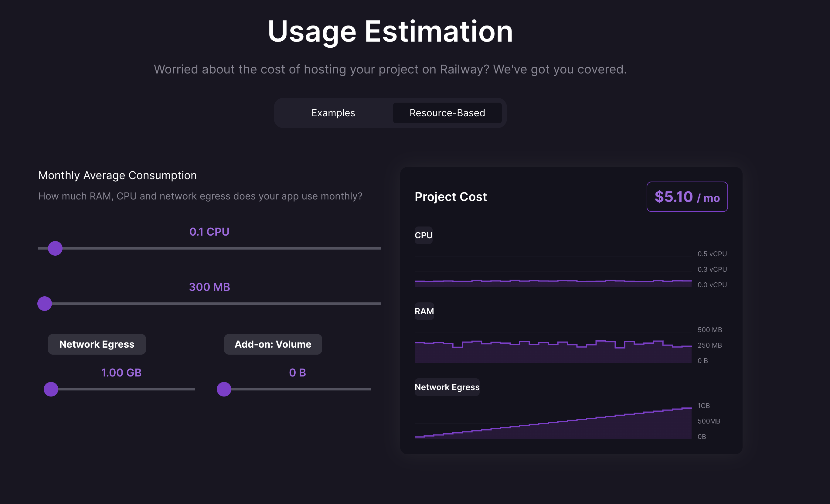Click the RAM slider handle at 300 MB
Viewport: 830px width, 504px height.
[x=44, y=304]
